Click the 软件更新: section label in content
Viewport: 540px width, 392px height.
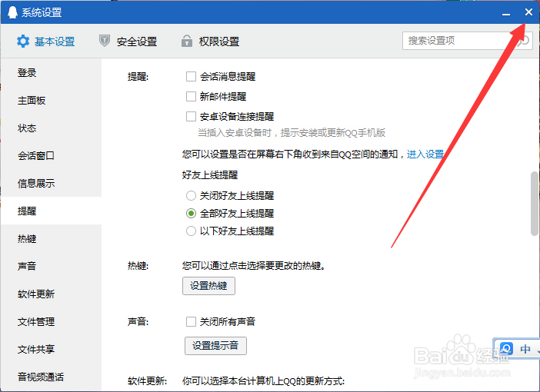[x=147, y=381]
